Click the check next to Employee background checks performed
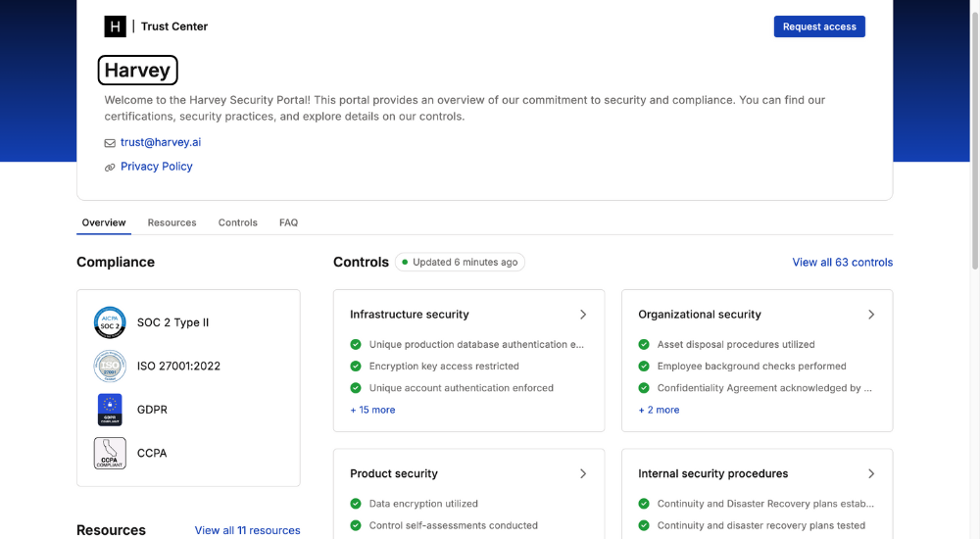This screenshot has height=539, width=980. coord(644,367)
